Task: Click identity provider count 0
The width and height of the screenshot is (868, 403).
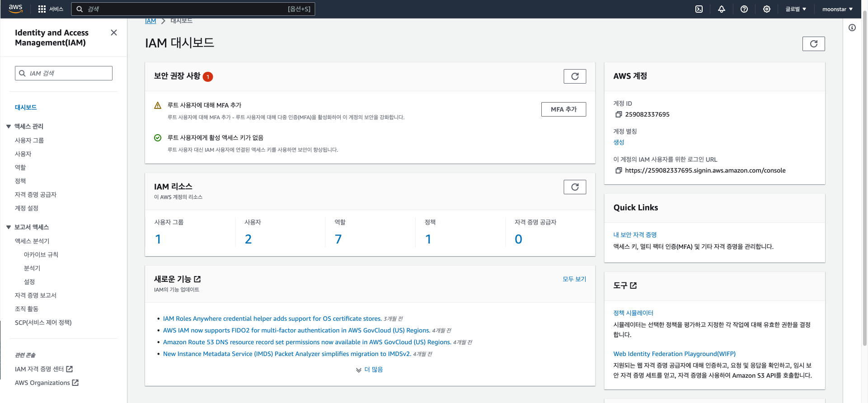Action: click(518, 239)
